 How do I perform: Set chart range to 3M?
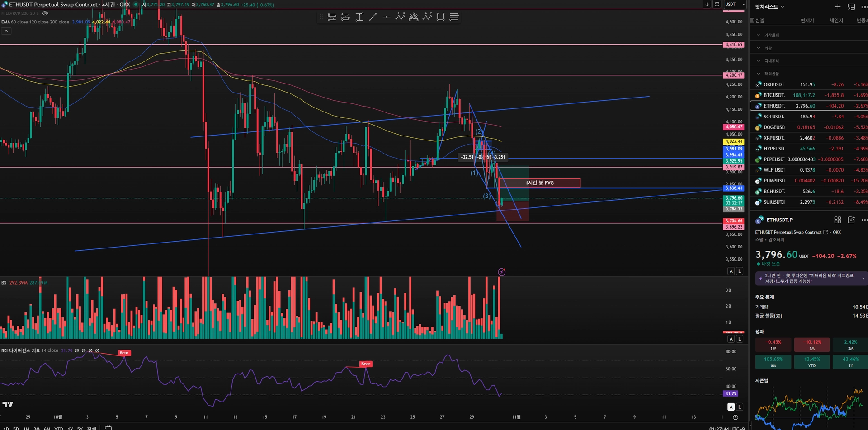click(37, 428)
